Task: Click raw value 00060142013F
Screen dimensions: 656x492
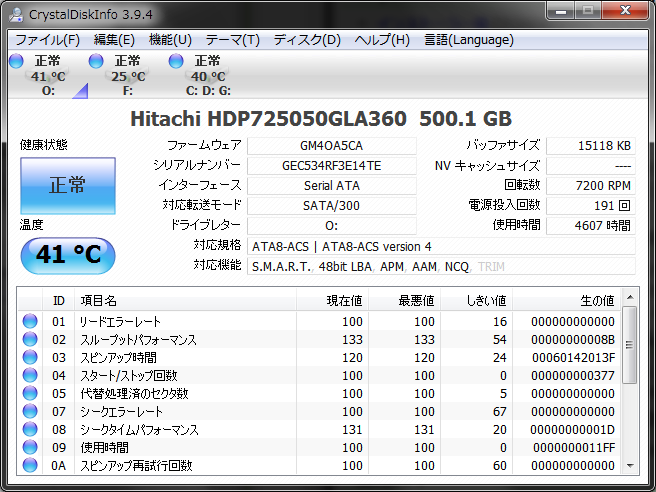Action: pyautogui.click(x=574, y=357)
